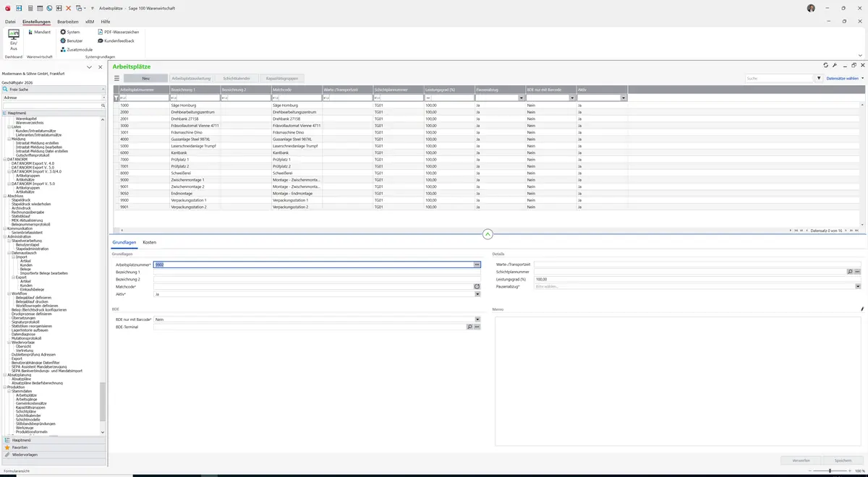Click the magnifier beside BDE-Terminal field
The image size is (868, 477).
tap(469, 327)
